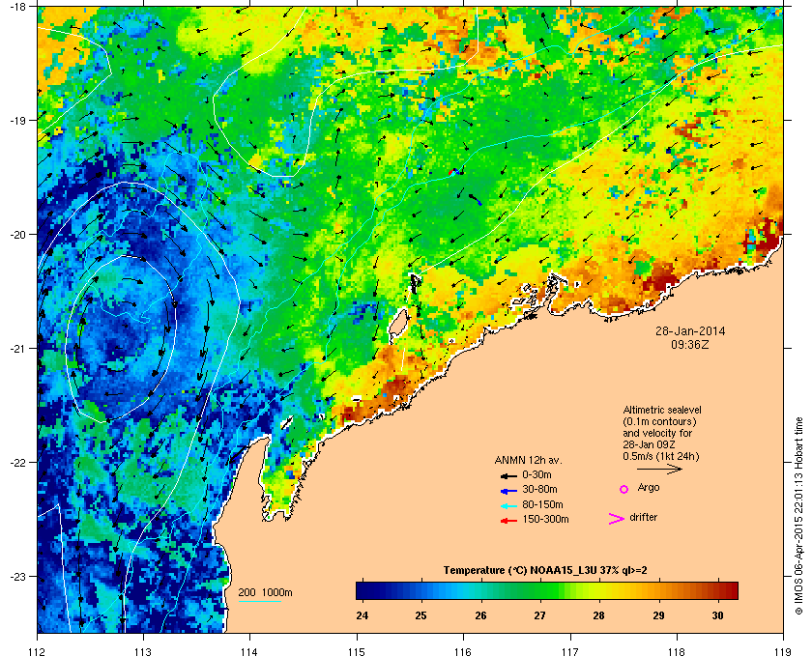Click longitude axis label 118
The height and width of the screenshot is (657, 812).
tap(677, 651)
